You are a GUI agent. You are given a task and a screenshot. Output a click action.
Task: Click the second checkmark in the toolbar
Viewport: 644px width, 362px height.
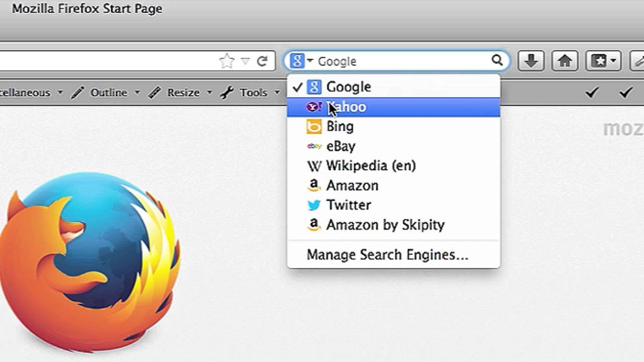625,93
